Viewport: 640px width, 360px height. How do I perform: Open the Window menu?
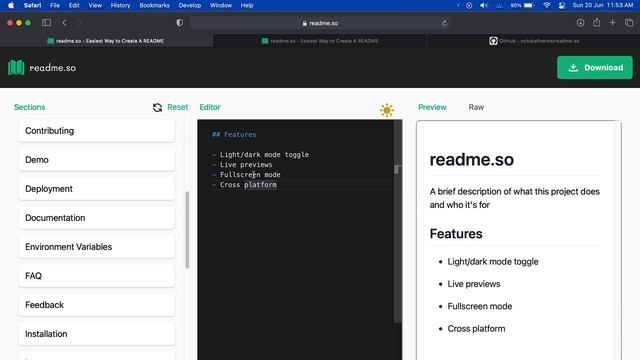tap(221, 5)
